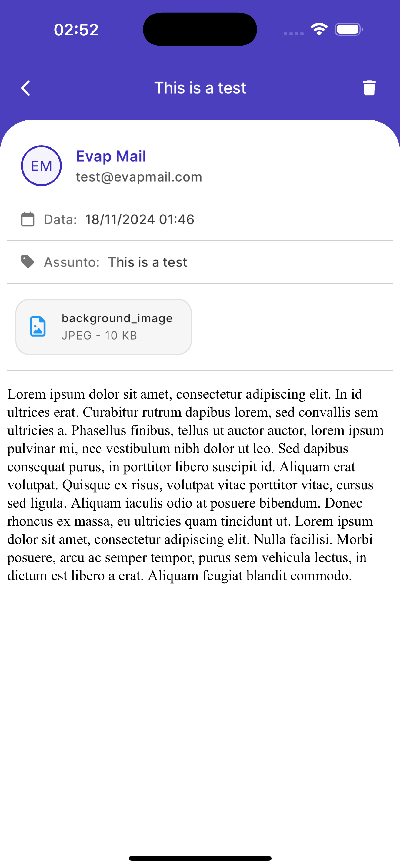This screenshot has width=400, height=868.
Task: Tap the subject text after Assunto
Action: point(147,262)
